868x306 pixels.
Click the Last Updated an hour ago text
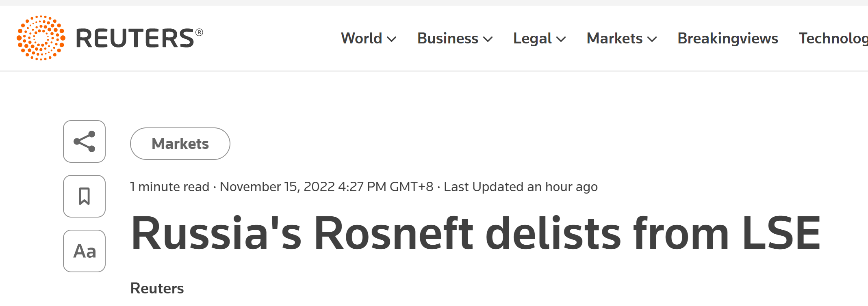click(x=521, y=187)
